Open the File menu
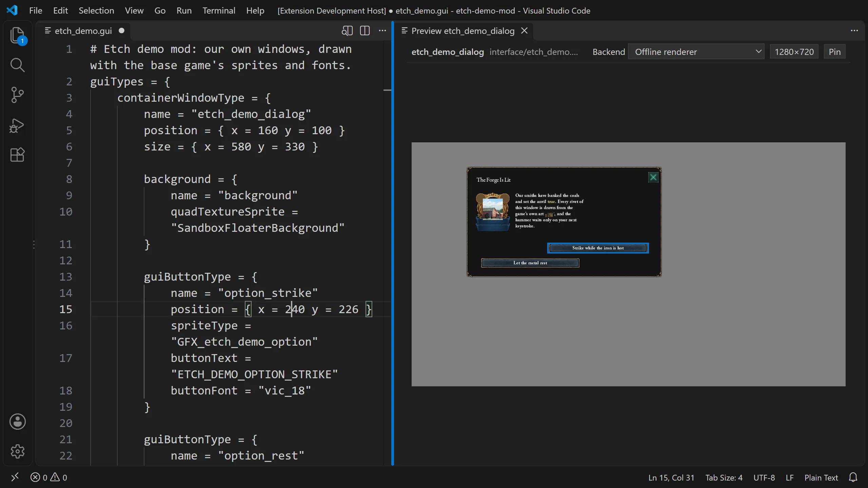The image size is (868, 488). tap(36, 11)
